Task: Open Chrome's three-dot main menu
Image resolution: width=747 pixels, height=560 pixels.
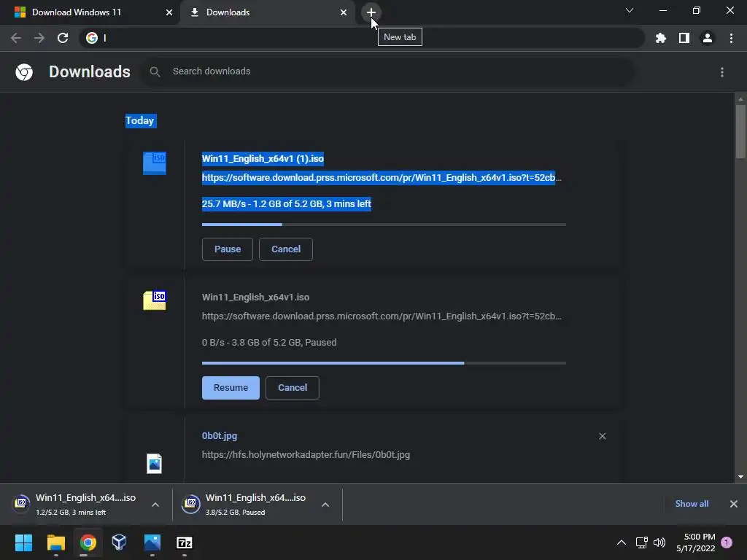Action: pyautogui.click(x=731, y=38)
